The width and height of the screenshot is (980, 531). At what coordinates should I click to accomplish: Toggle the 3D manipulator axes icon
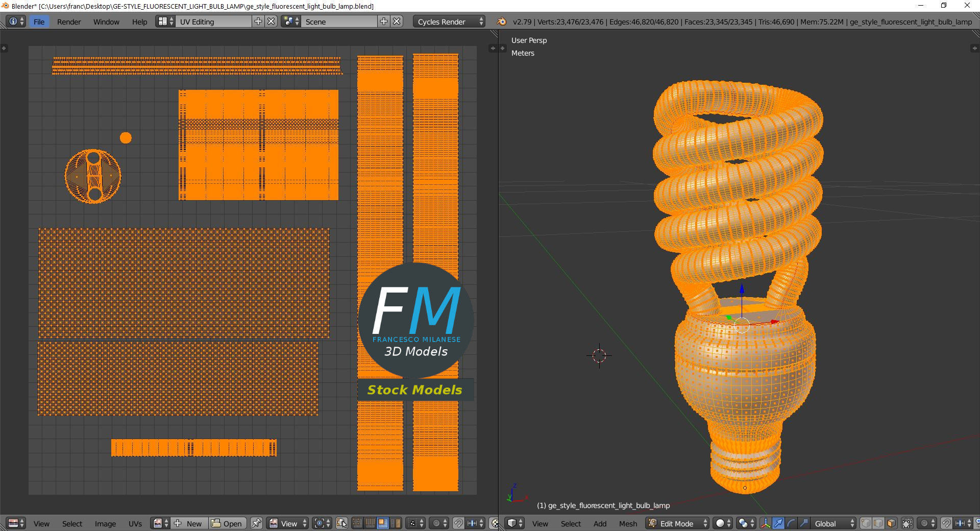tap(766, 523)
